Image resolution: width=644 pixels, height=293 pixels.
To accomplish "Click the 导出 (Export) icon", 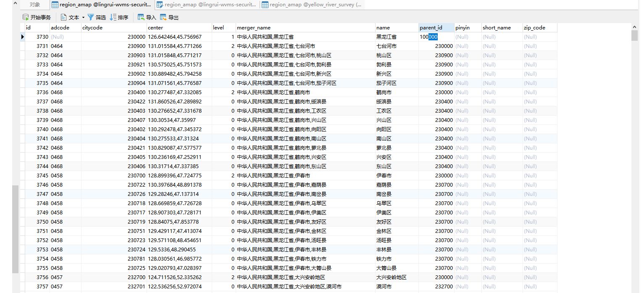I will click(162, 17).
